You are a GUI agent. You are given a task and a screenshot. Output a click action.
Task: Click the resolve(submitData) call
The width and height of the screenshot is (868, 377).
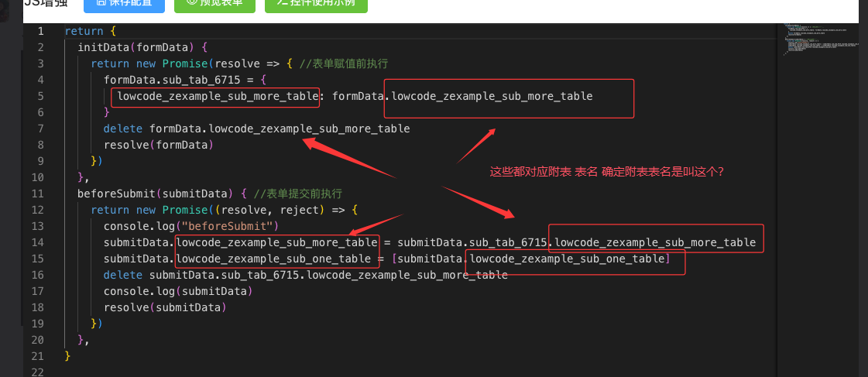(x=164, y=307)
